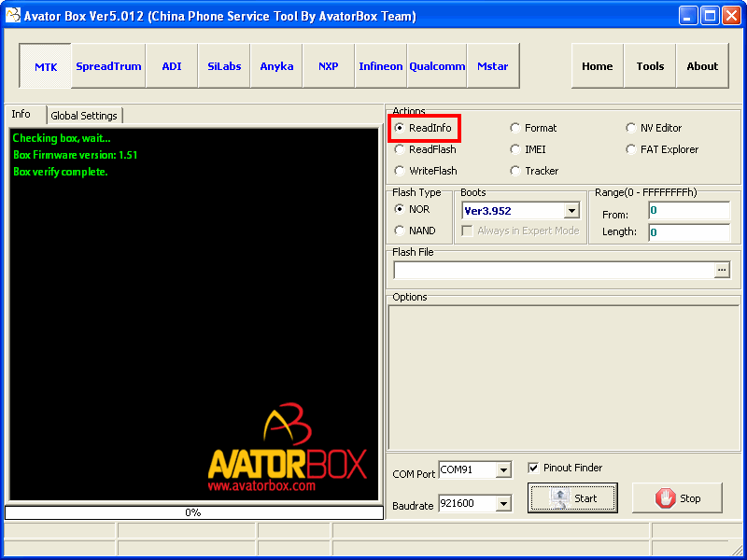
Task: Switch to the Anyka tab
Action: 276,65
